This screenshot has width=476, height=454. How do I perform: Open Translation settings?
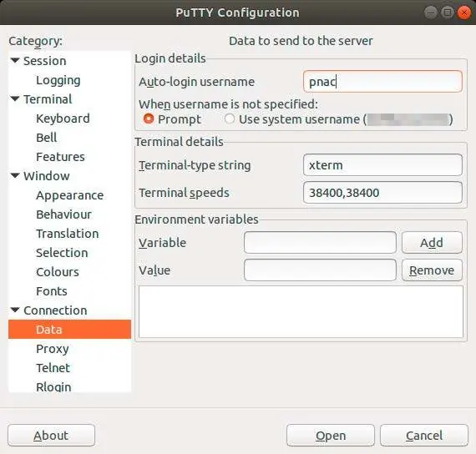[67, 234]
